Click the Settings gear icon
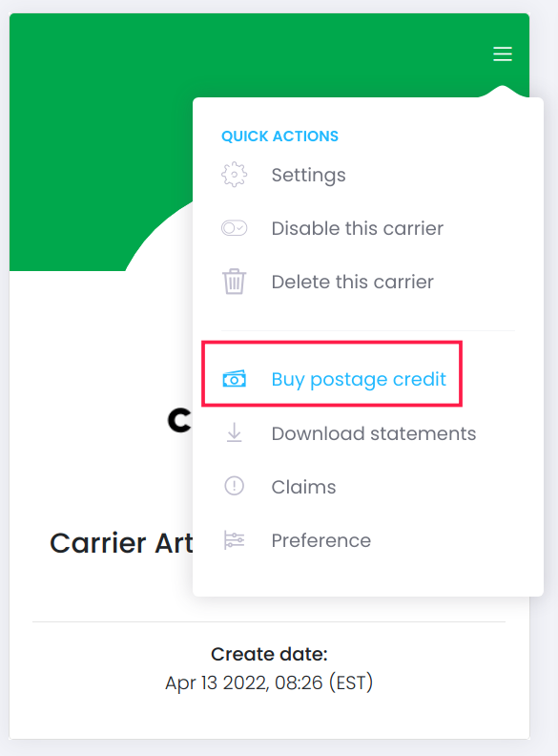558x756 pixels. coord(235,175)
